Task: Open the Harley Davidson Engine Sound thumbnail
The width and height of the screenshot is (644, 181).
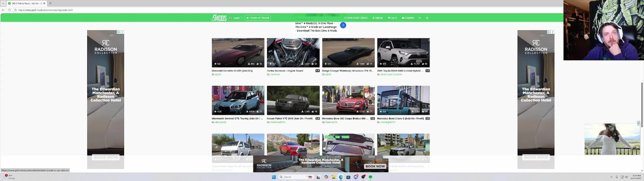Action: tap(293, 53)
